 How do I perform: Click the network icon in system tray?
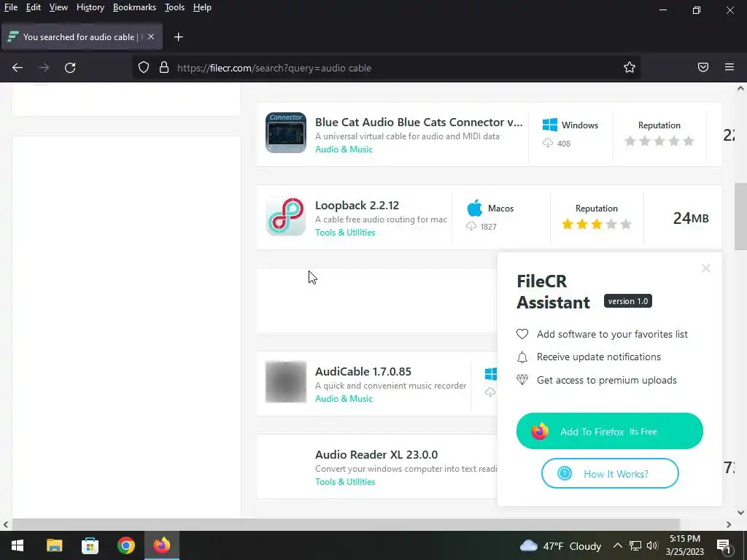[x=635, y=545]
